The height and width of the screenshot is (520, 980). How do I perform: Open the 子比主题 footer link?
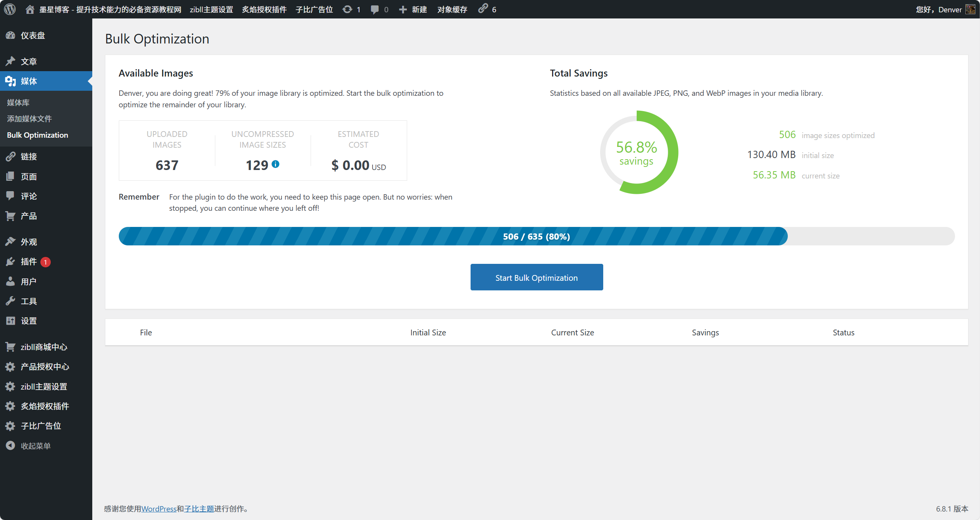tap(199, 509)
